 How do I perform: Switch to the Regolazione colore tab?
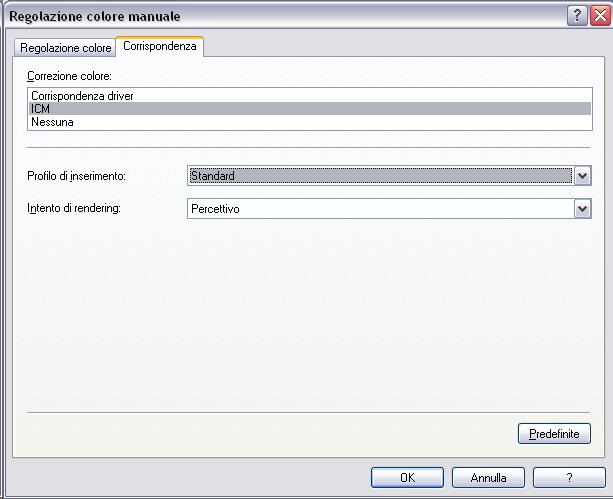coord(66,48)
